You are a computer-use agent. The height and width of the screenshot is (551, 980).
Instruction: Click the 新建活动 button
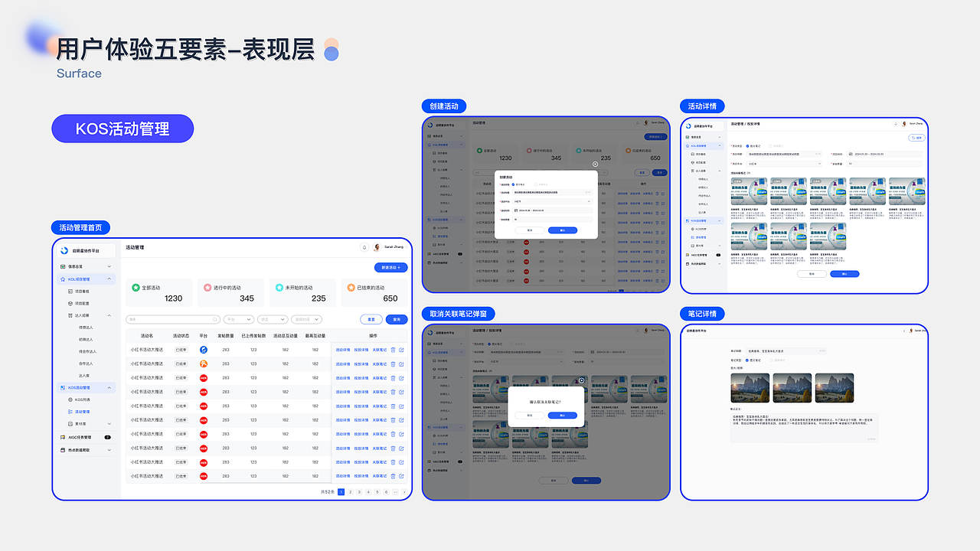[391, 267]
